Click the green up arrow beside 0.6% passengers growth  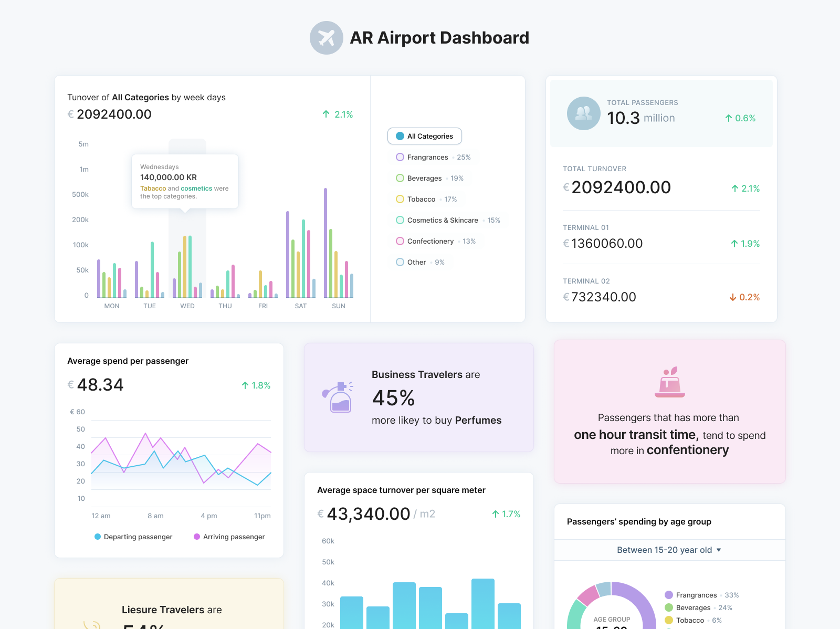(x=728, y=118)
